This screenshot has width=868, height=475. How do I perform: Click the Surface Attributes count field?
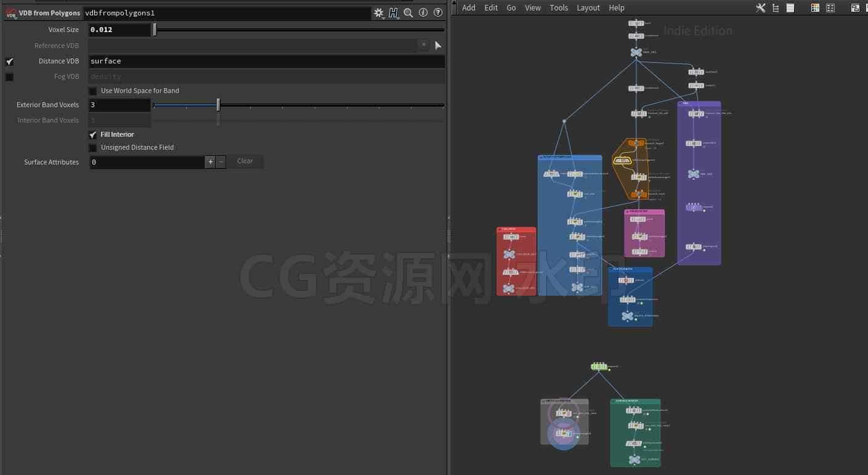pos(147,162)
